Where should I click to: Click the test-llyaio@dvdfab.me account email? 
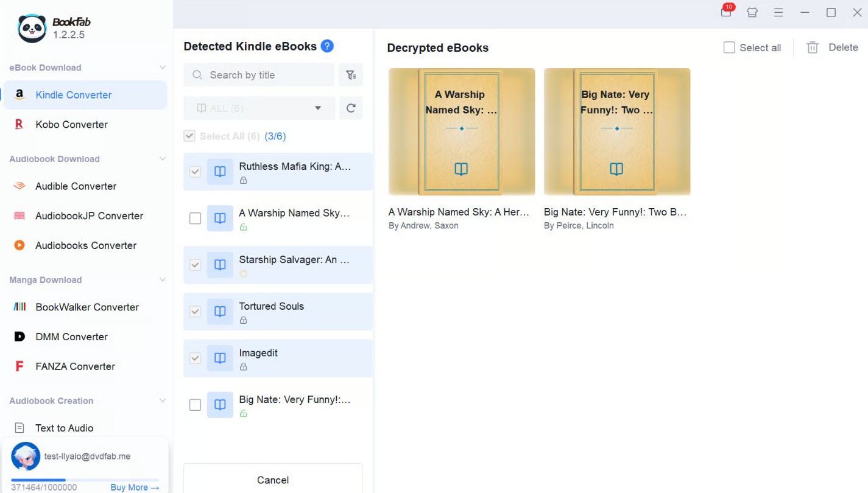pos(87,456)
